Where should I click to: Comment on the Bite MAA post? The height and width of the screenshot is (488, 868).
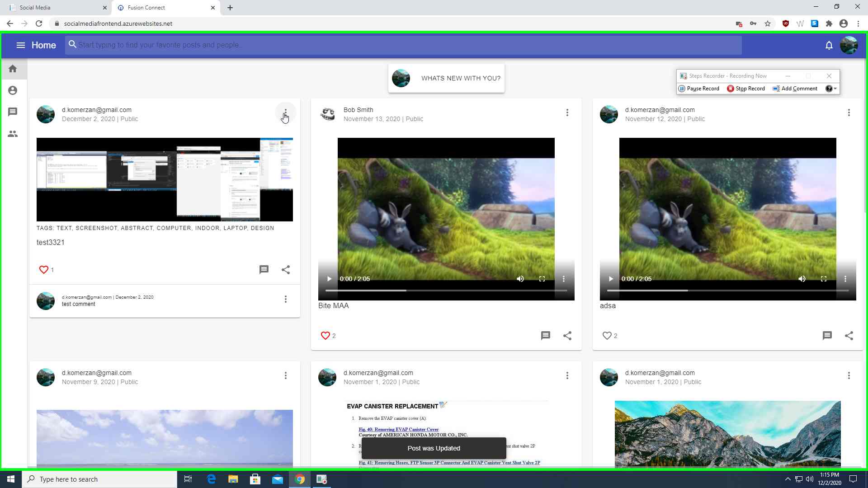pos(546,336)
